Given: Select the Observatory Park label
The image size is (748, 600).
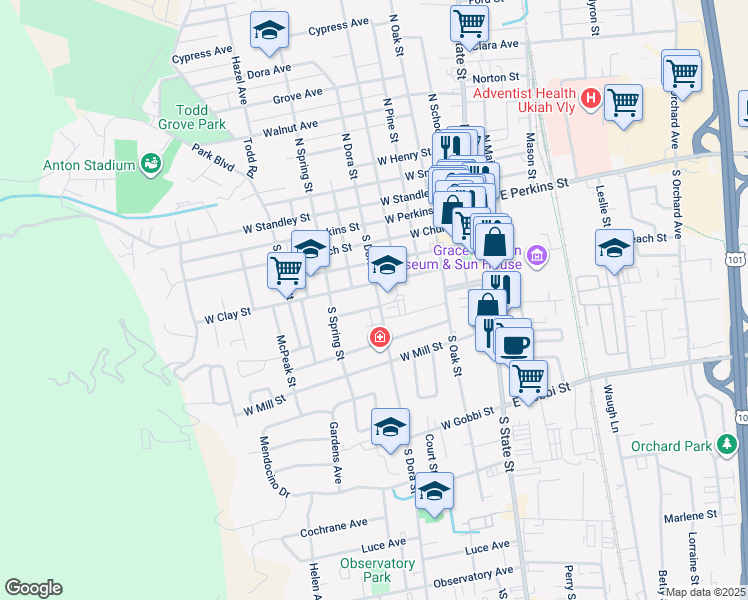Looking at the screenshot, I should (x=377, y=570).
